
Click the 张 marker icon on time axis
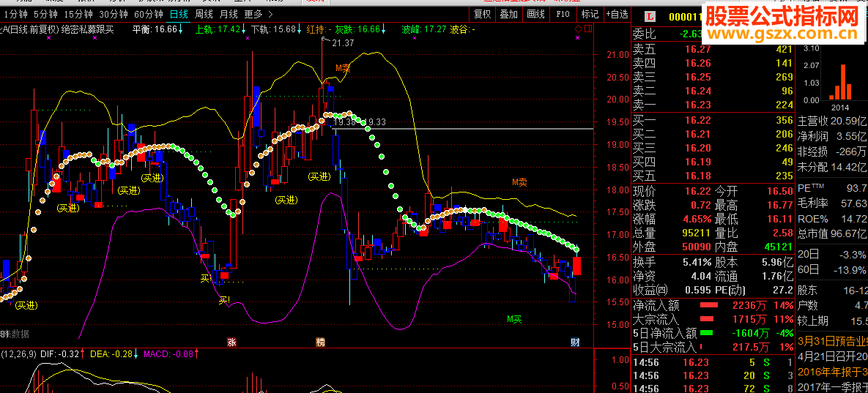coord(232,343)
